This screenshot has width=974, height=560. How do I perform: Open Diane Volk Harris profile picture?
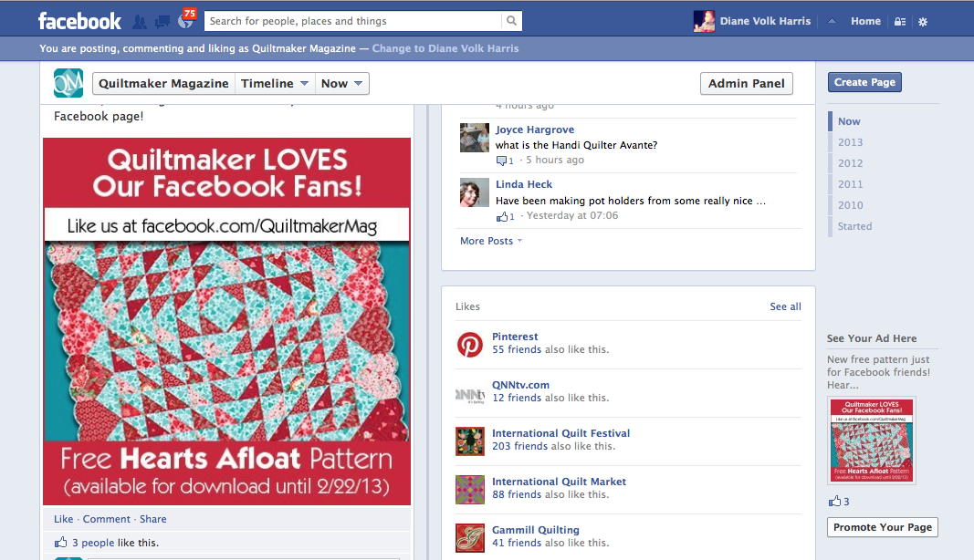coord(704,21)
